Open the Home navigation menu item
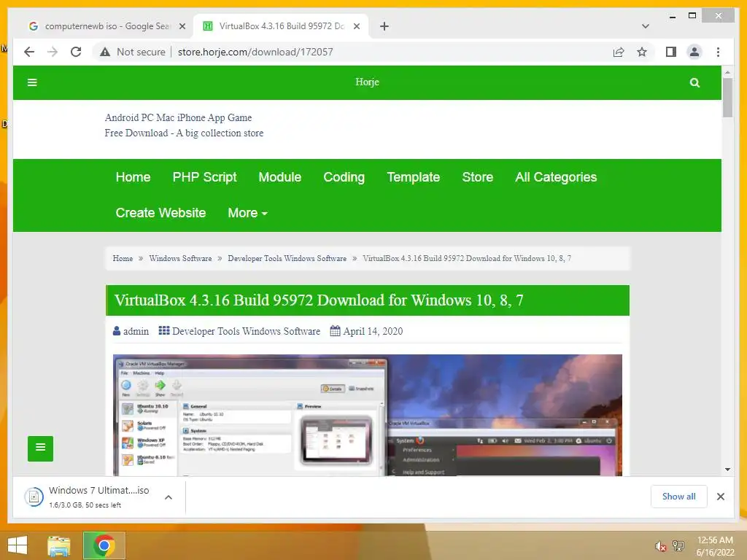747x560 pixels. point(133,177)
